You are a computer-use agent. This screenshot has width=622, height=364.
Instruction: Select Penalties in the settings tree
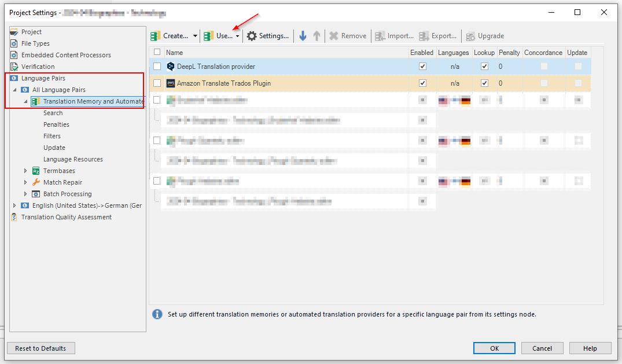[x=56, y=124]
